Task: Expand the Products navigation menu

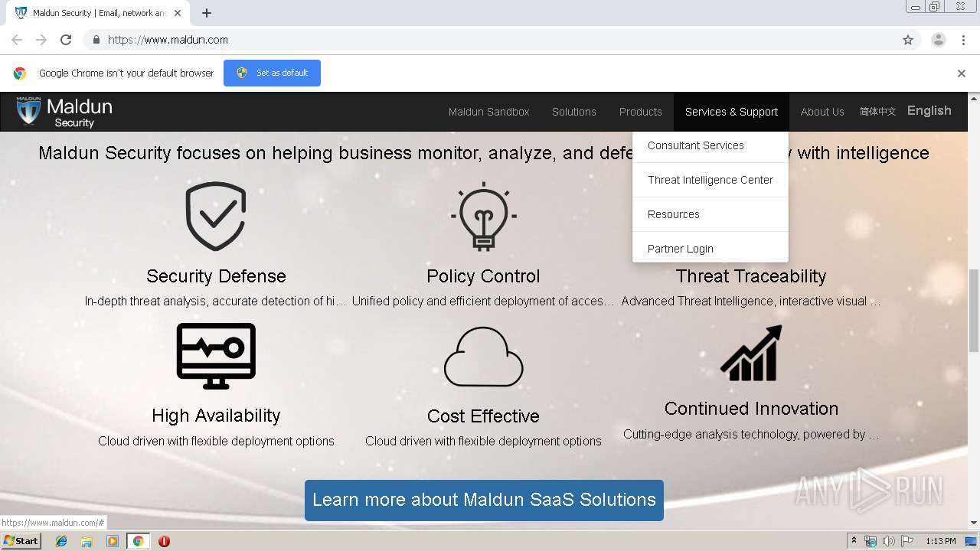Action: point(641,112)
